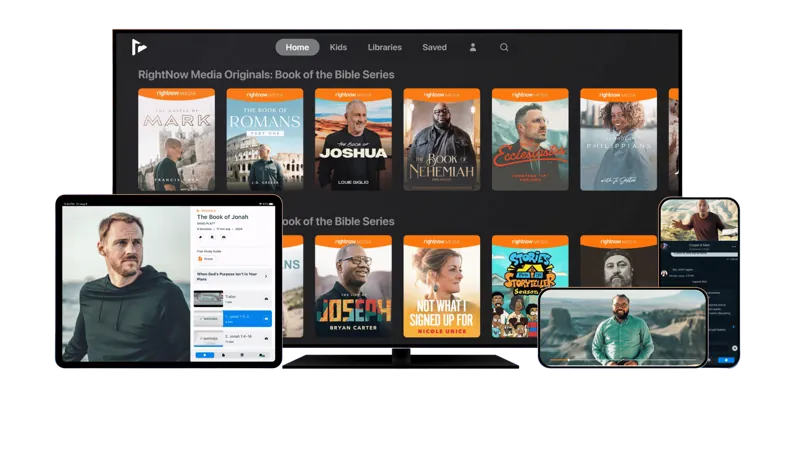Go to the Saved tab
The image size is (800, 450).
(434, 47)
